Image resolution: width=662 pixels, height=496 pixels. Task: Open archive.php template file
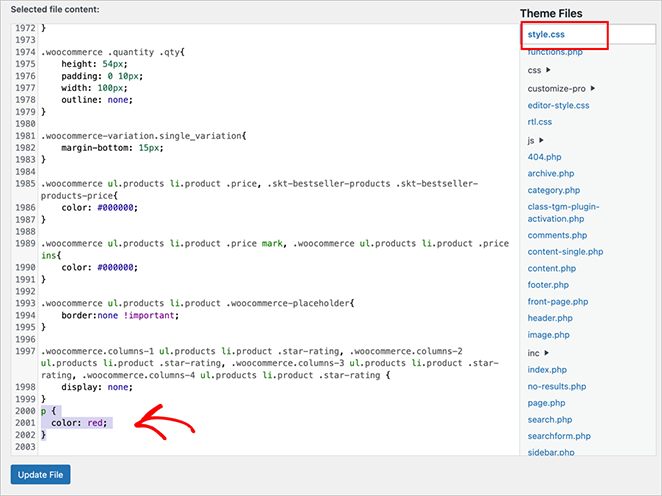550,173
